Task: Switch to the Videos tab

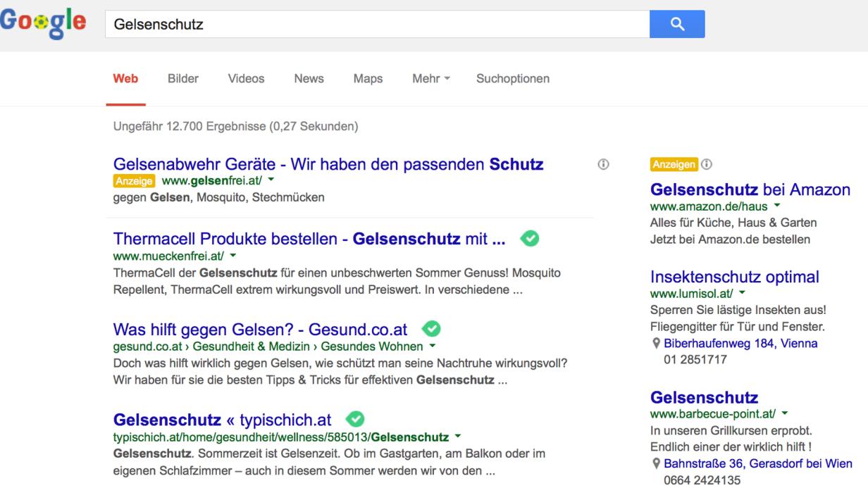Action: [x=247, y=79]
